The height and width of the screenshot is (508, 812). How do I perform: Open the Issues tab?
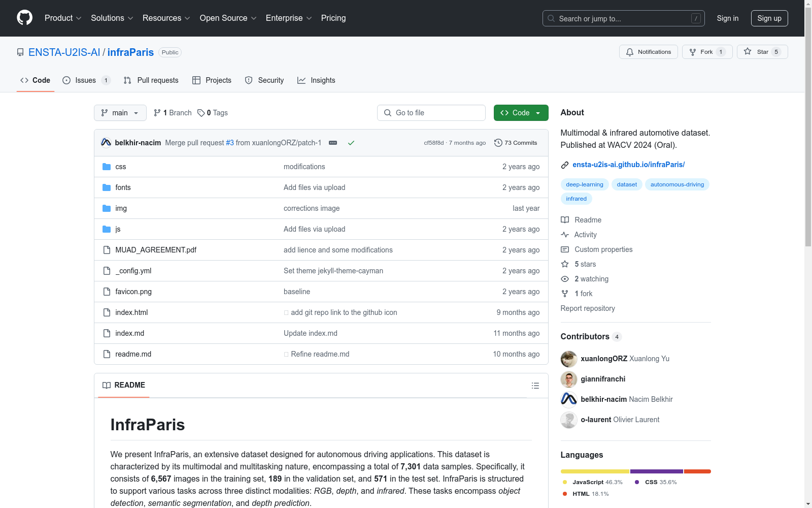(x=86, y=80)
